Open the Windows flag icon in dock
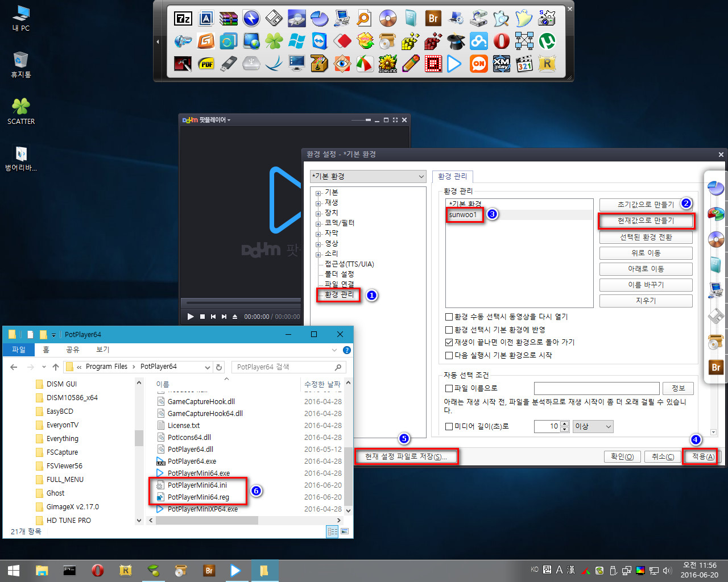The height and width of the screenshot is (582, 728). coord(297,41)
